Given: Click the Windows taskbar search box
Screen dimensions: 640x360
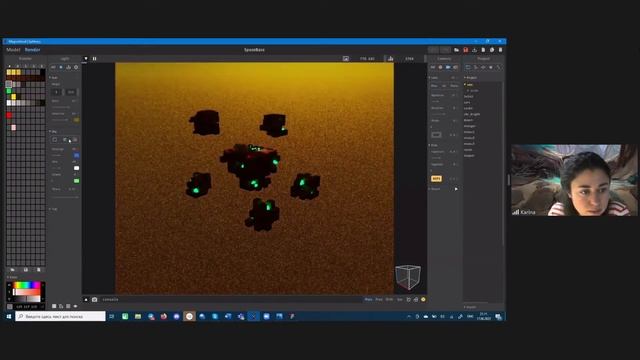Looking at the screenshot, I should coord(60,316).
